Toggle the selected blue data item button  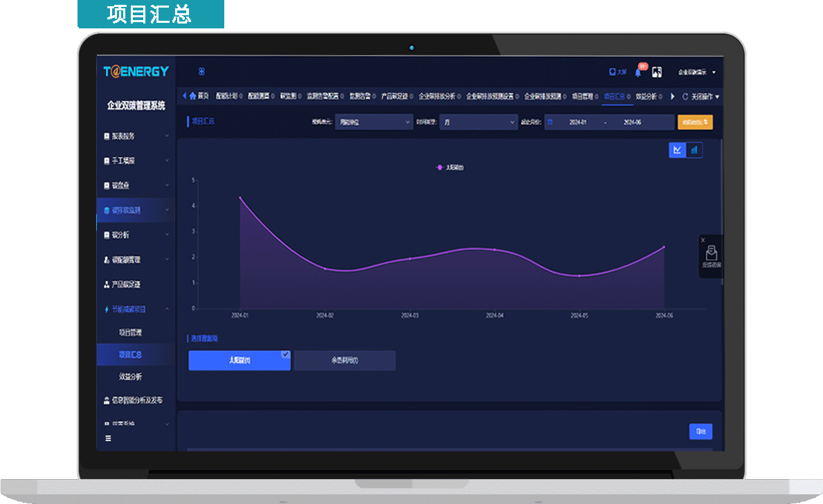tap(239, 361)
